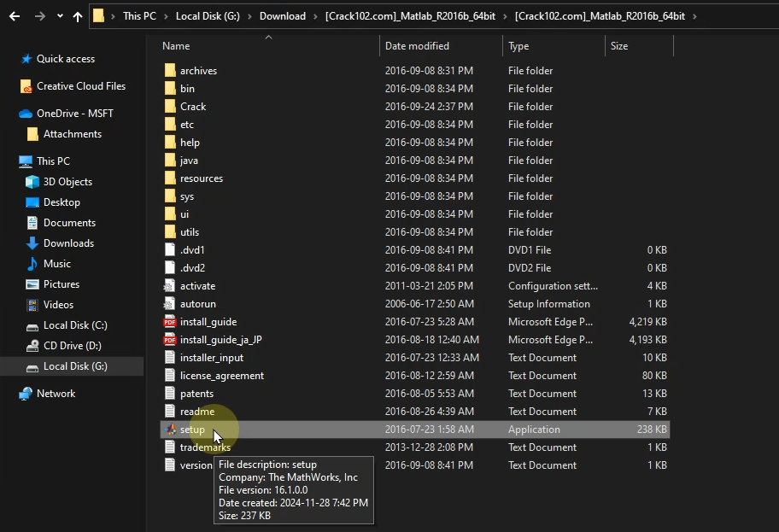This screenshot has width=779, height=532.
Task: Click the OneDrive - MSFT cloud icon
Action: coord(26,114)
